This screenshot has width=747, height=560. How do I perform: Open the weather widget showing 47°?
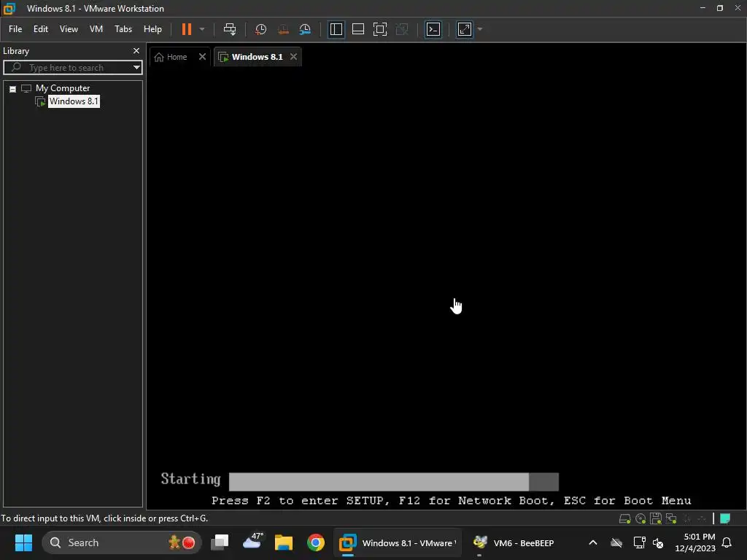252,542
